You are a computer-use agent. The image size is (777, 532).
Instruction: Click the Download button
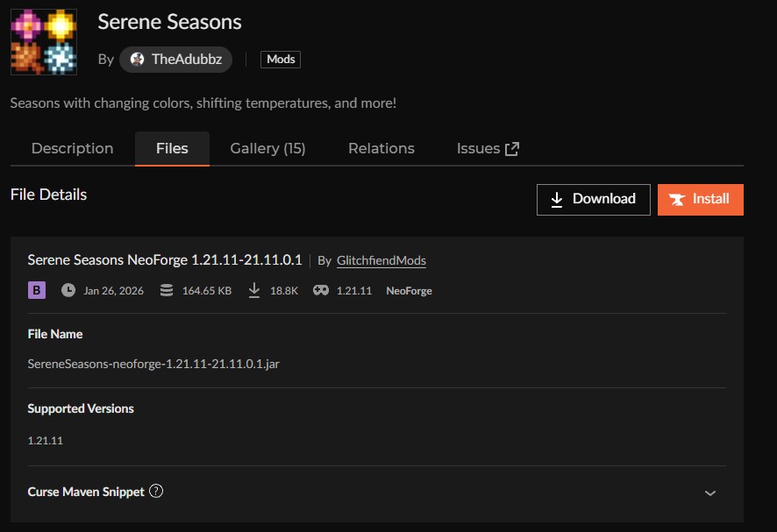(593, 199)
